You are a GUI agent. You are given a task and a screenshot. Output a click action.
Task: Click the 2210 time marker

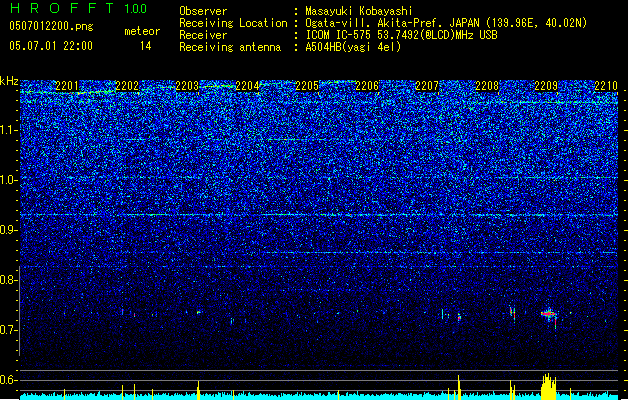[x=606, y=86]
